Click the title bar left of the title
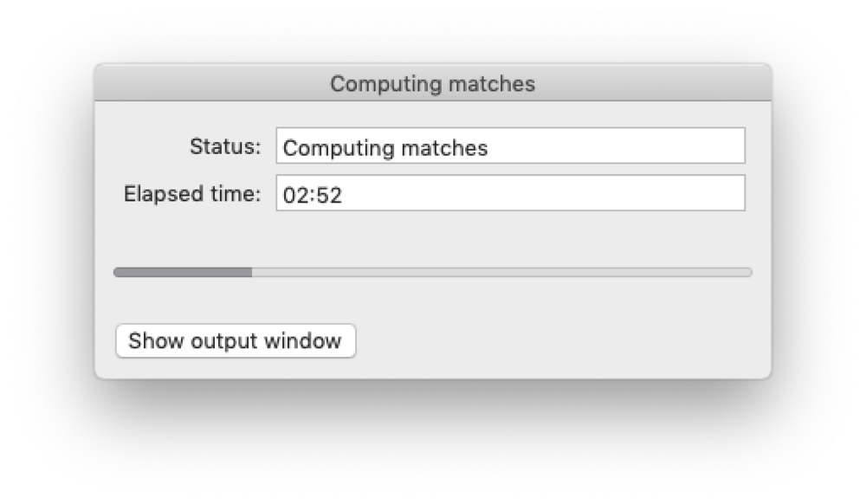Screen dimensions: 866x504 208,84
